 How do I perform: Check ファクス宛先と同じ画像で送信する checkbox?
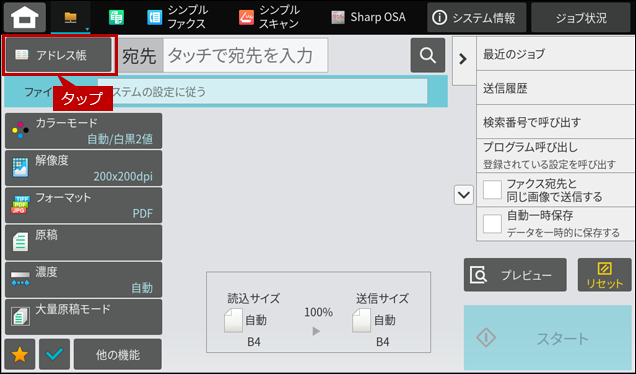[492, 190]
